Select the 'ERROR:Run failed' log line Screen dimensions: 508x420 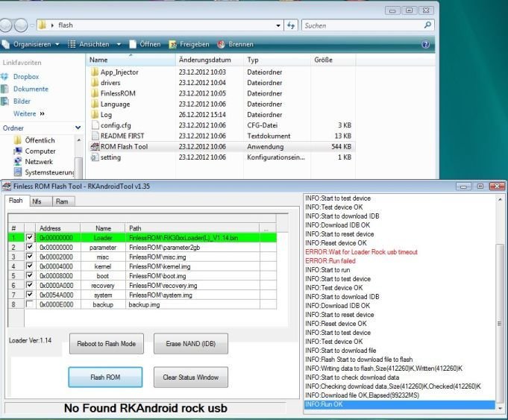click(330, 261)
